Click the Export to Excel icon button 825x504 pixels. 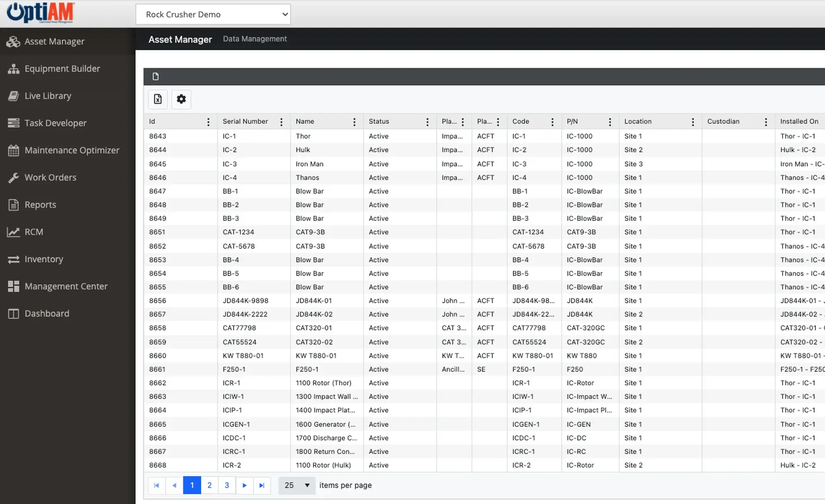click(158, 99)
